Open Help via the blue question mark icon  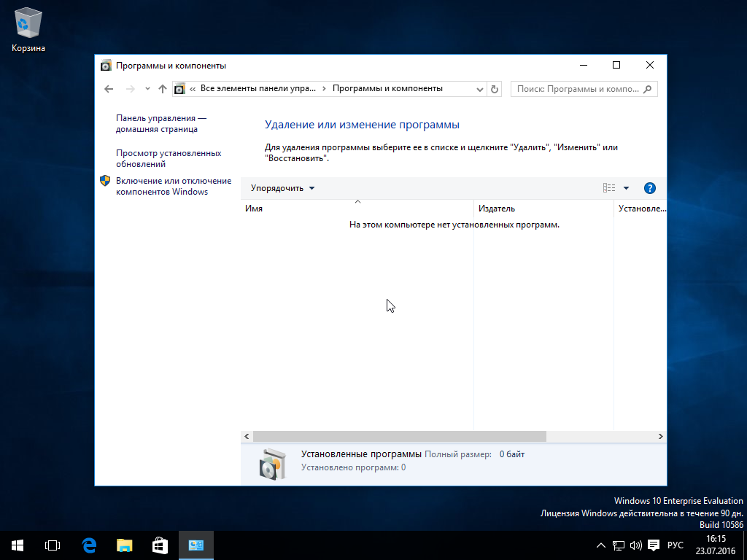tap(649, 187)
